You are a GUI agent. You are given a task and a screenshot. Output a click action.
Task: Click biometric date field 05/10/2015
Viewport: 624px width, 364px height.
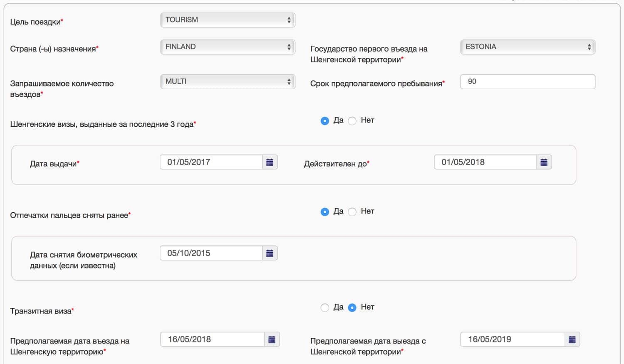coord(211,253)
